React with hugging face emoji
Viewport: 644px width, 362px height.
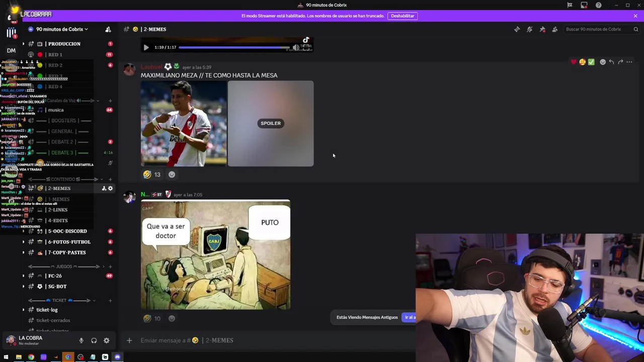coord(583,62)
